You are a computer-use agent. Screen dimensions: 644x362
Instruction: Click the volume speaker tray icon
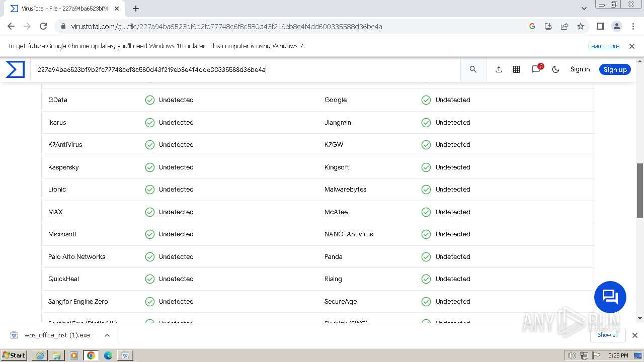(573, 355)
